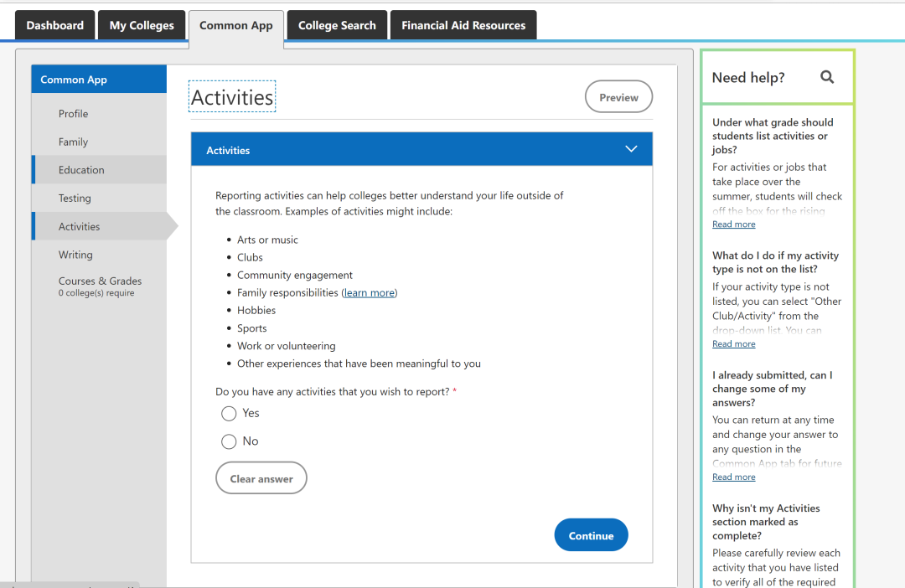Image resolution: width=905 pixels, height=588 pixels.
Task: Click 'What do I do if my activity type' question
Action: tap(775, 262)
